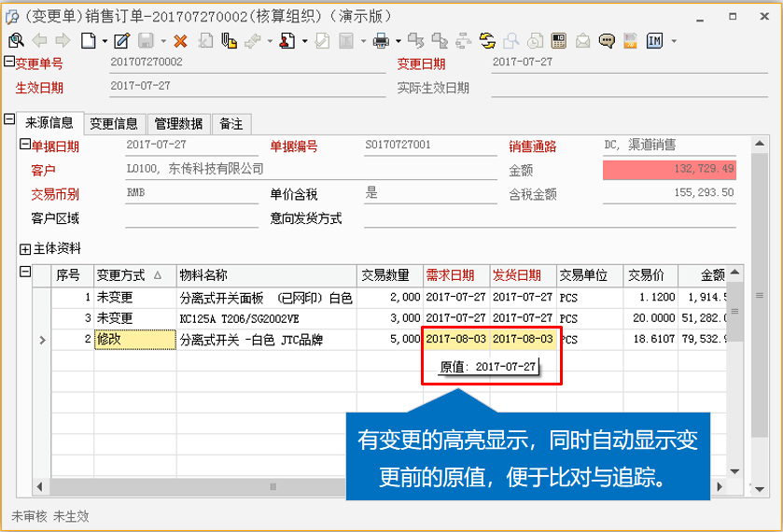Image resolution: width=783 pixels, height=532 pixels.
Task: Click the grayed document preview magnifier icon
Action: point(510,41)
